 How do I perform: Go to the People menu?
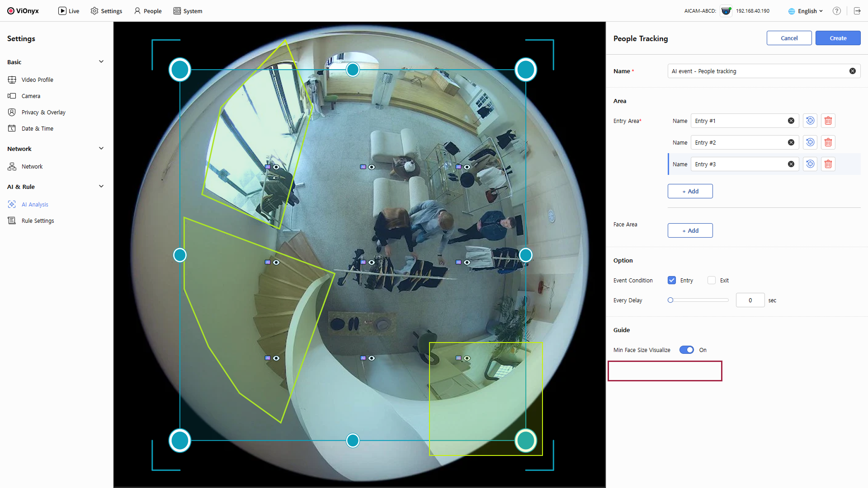coord(148,11)
